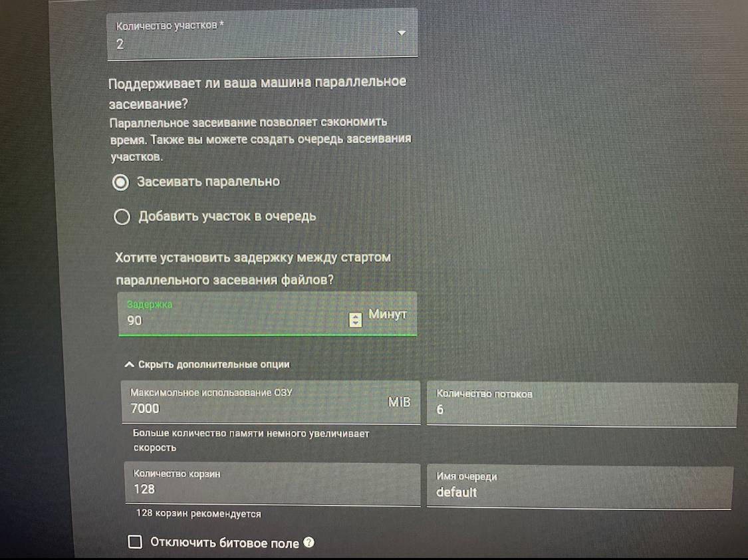Select Засеивать паралельно radio option
The height and width of the screenshot is (560, 748).
click(121, 182)
